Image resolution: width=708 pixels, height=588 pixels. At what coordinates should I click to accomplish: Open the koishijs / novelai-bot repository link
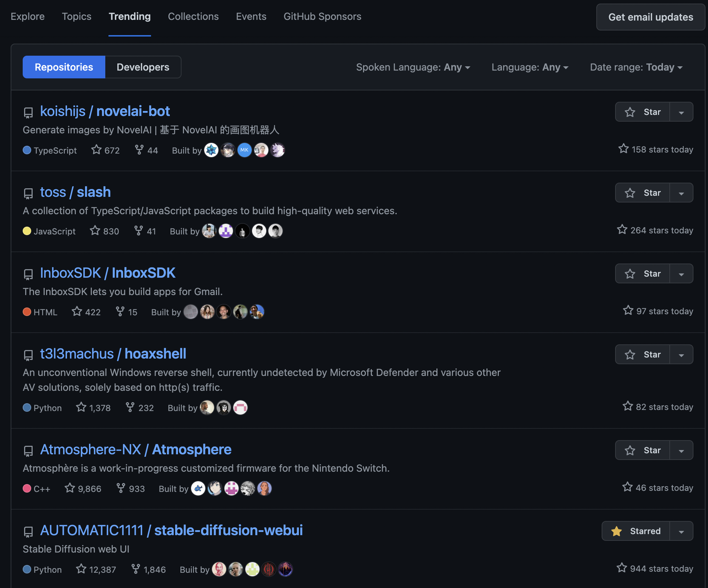[x=105, y=111]
